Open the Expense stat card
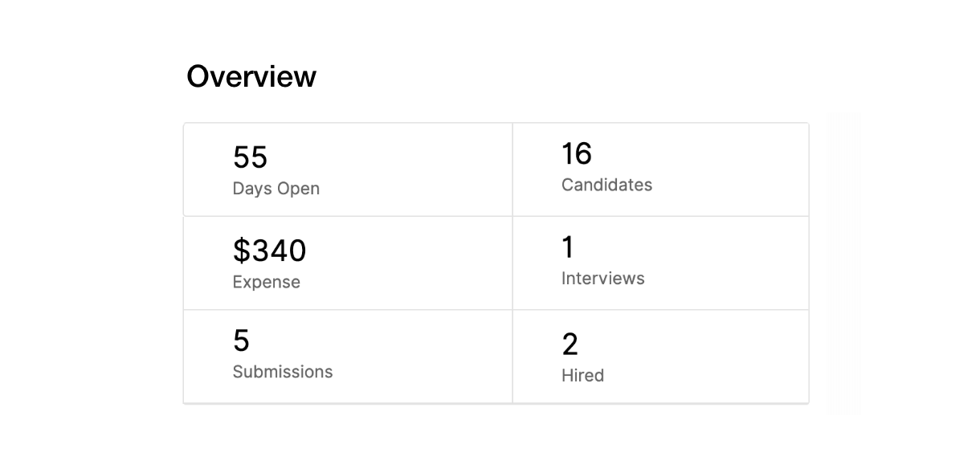Viewport: 980px width, 469px height. 348,263
